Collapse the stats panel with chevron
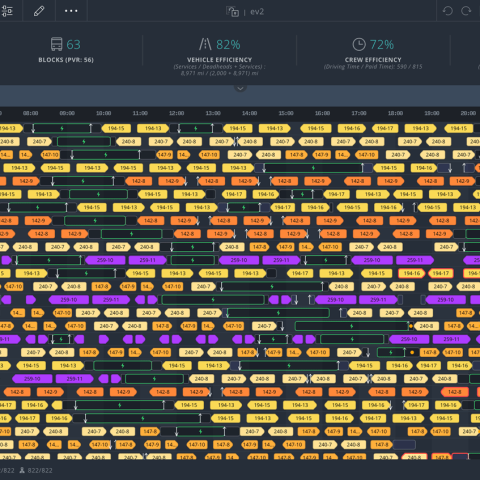The height and width of the screenshot is (480, 480). (x=240, y=88)
